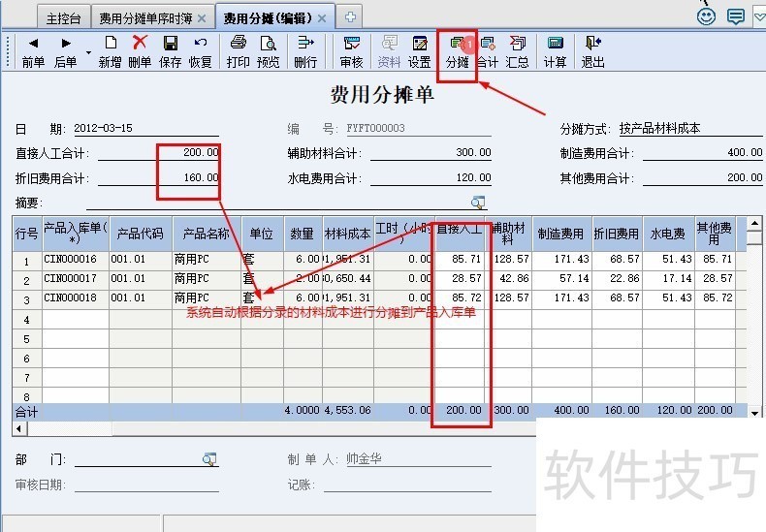Close the 费用分摊(编辑) tab
The width and height of the screenshot is (766, 532).
(x=322, y=17)
